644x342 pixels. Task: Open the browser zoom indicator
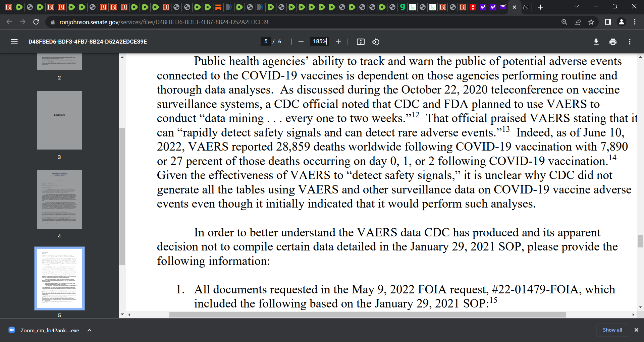coord(564,22)
